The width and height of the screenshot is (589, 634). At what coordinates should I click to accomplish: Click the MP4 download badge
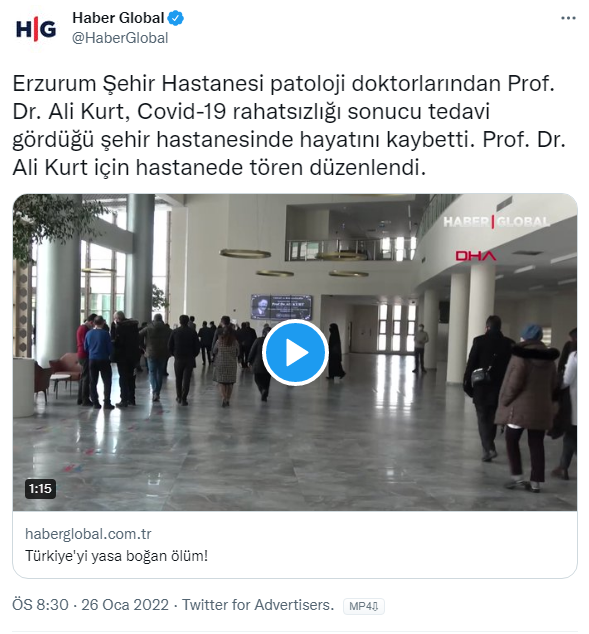[x=363, y=606]
